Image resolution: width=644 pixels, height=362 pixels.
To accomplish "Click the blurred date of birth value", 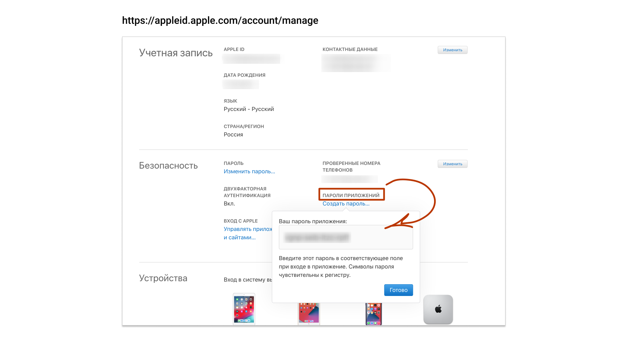I will tap(240, 84).
